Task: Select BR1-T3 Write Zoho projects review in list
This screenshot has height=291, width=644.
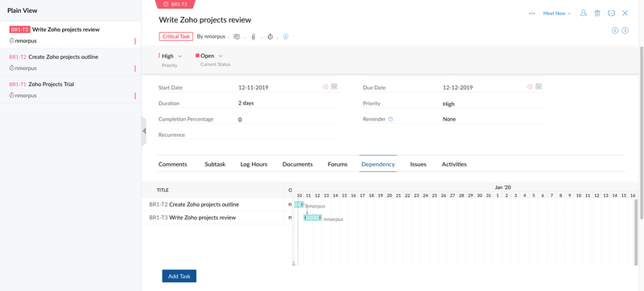Action: (x=71, y=35)
